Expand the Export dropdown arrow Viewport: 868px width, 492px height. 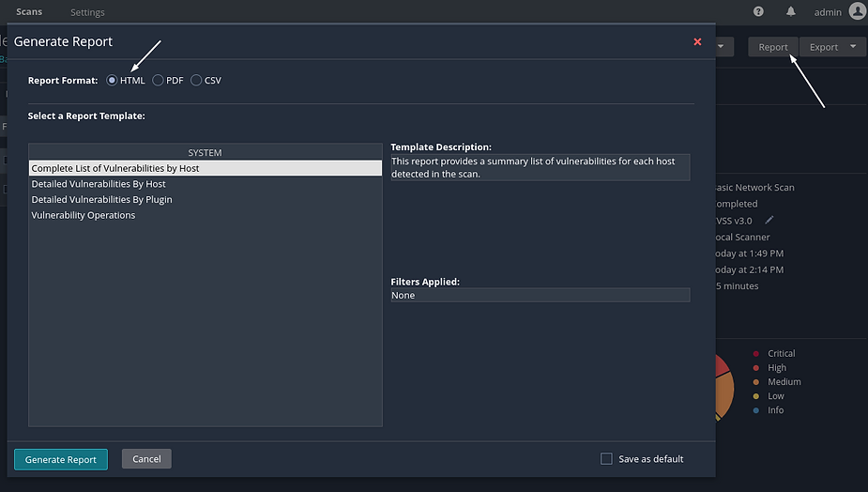pos(852,47)
